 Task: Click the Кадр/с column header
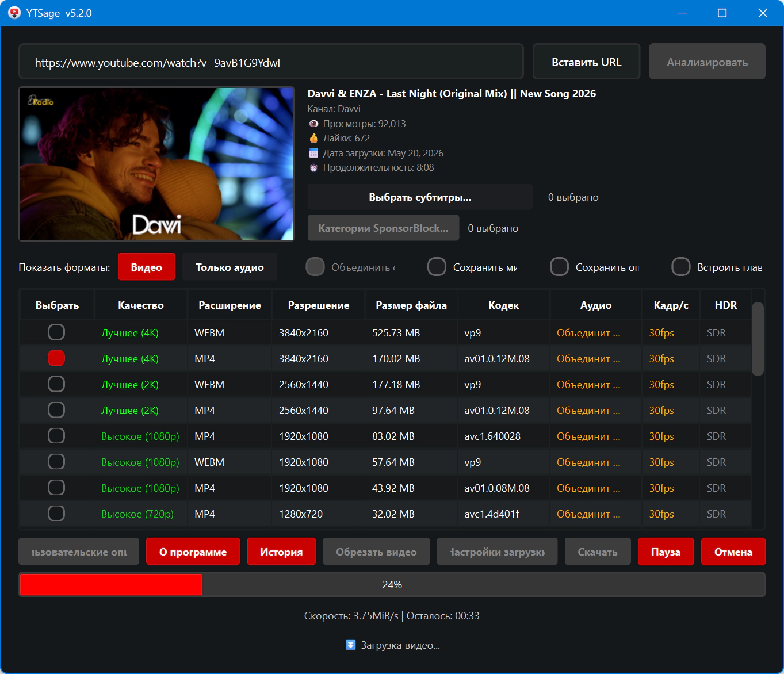pyautogui.click(x=671, y=305)
